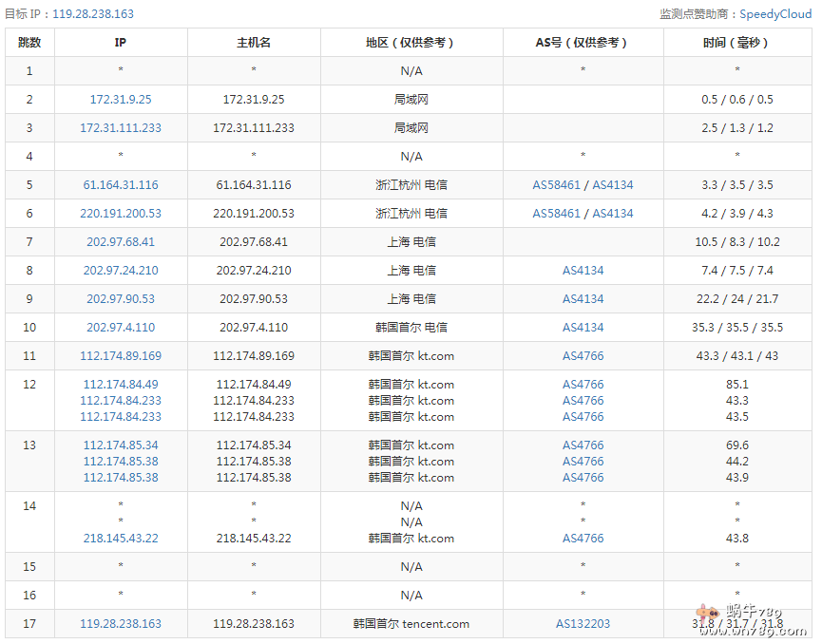This screenshot has width=822, height=644.
Task: Click the target IP 119.28.238.163 above the table
Action: click(93, 14)
